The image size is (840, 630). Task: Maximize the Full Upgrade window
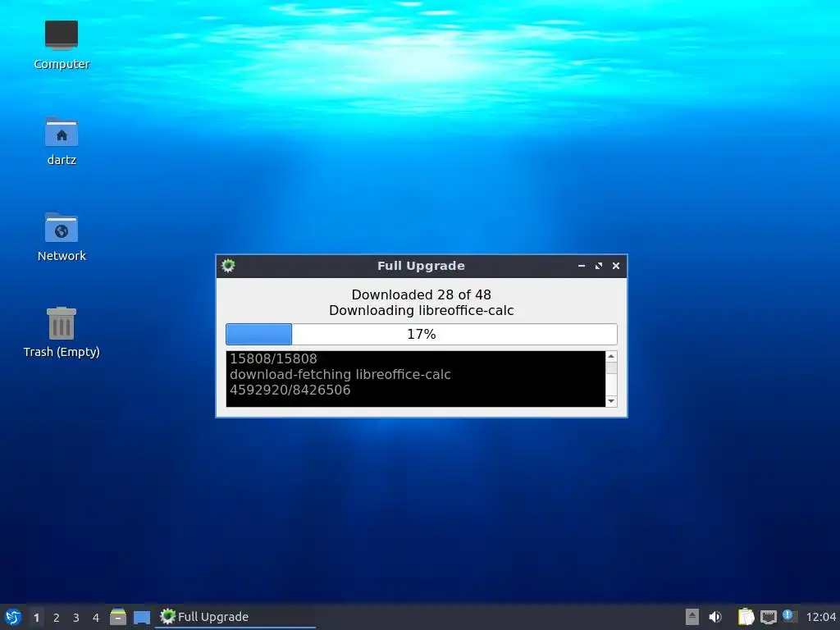point(598,266)
